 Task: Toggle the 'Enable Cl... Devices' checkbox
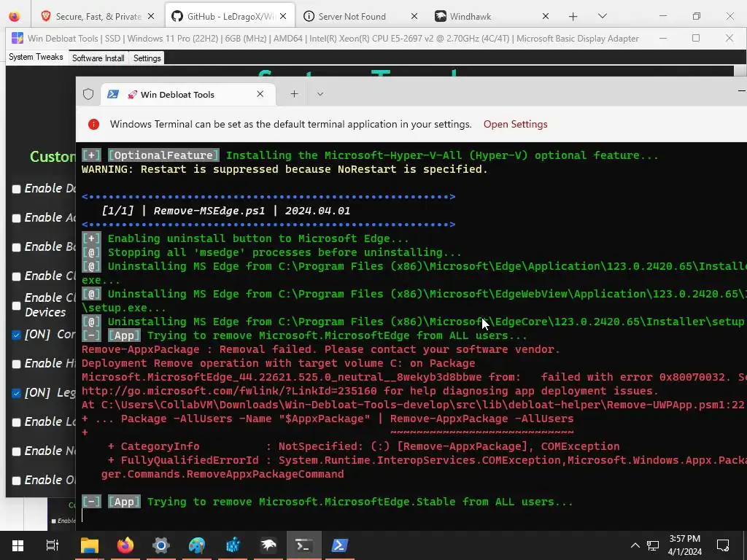tap(16, 306)
